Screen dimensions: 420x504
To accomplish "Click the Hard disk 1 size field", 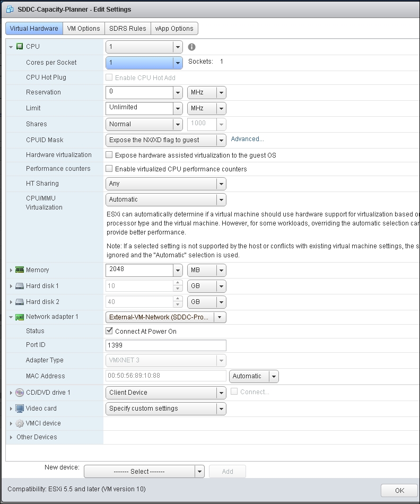I will pyautogui.click(x=139, y=286).
